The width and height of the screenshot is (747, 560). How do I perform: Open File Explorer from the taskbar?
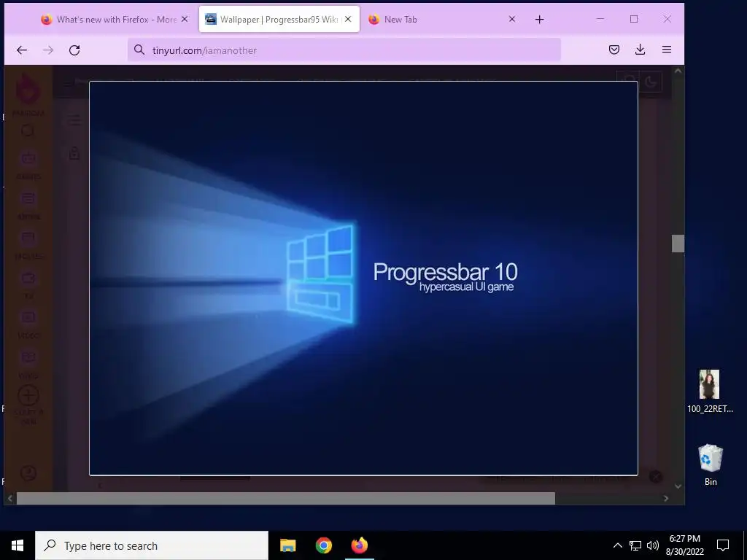(x=287, y=545)
